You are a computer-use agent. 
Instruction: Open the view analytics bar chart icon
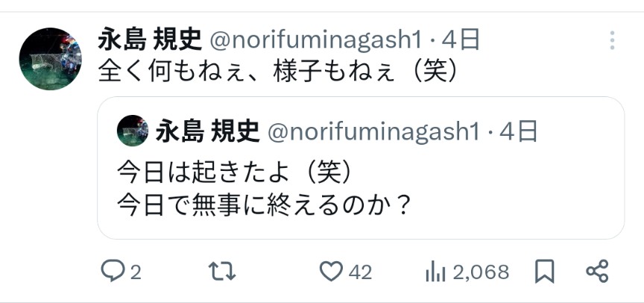(x=435, y=272)
